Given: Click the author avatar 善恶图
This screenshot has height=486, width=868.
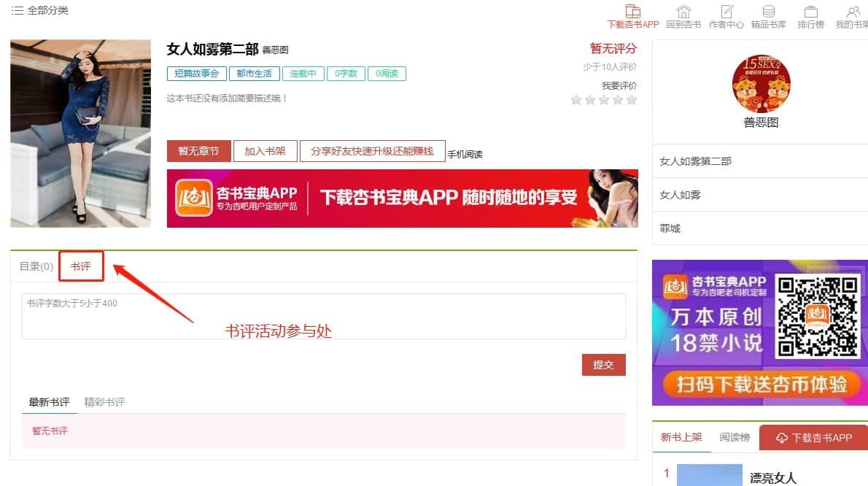Looking at the screenshot, I should pos(762,84).
